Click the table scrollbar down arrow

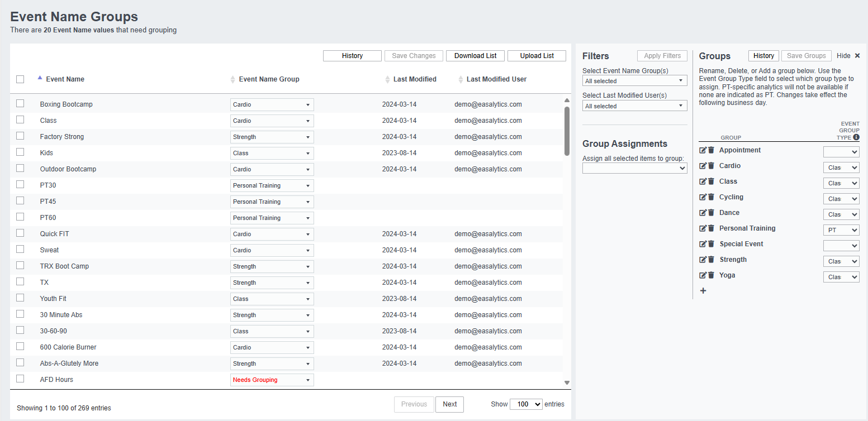pyautogui.click(x=567, y=382)
